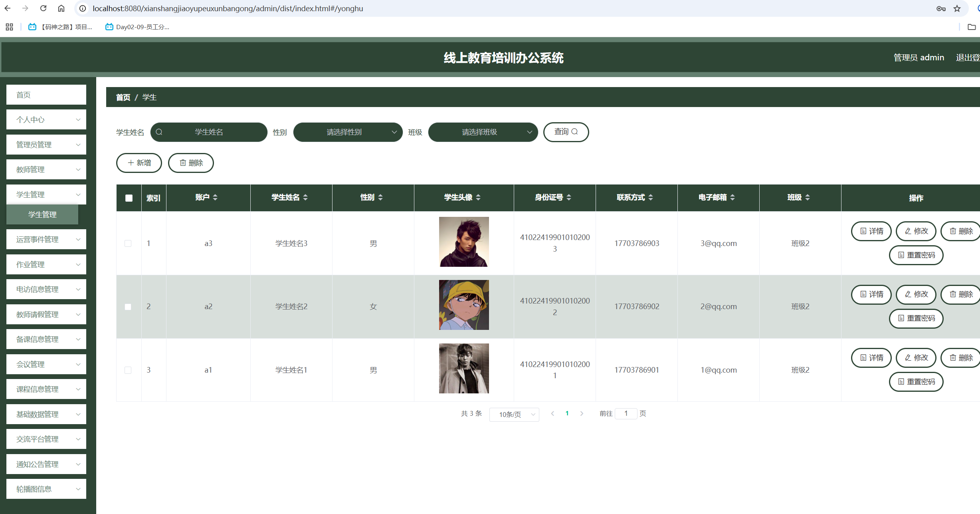Expand the 电访信息管理 sidebar menu
The height and width of the screenshot is (514, 980).
point(46,289)
